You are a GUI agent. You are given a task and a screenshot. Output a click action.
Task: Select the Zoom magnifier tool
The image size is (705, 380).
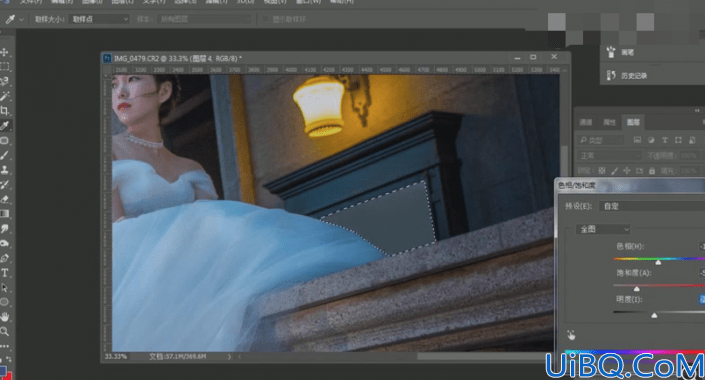4,332
